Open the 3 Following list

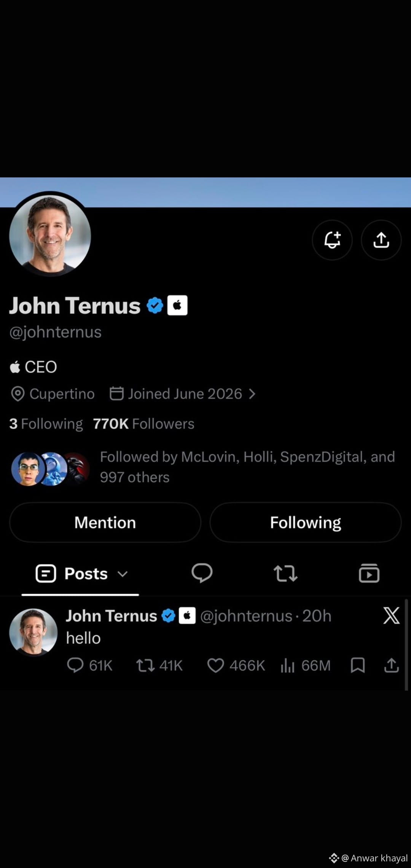[46, 424]
